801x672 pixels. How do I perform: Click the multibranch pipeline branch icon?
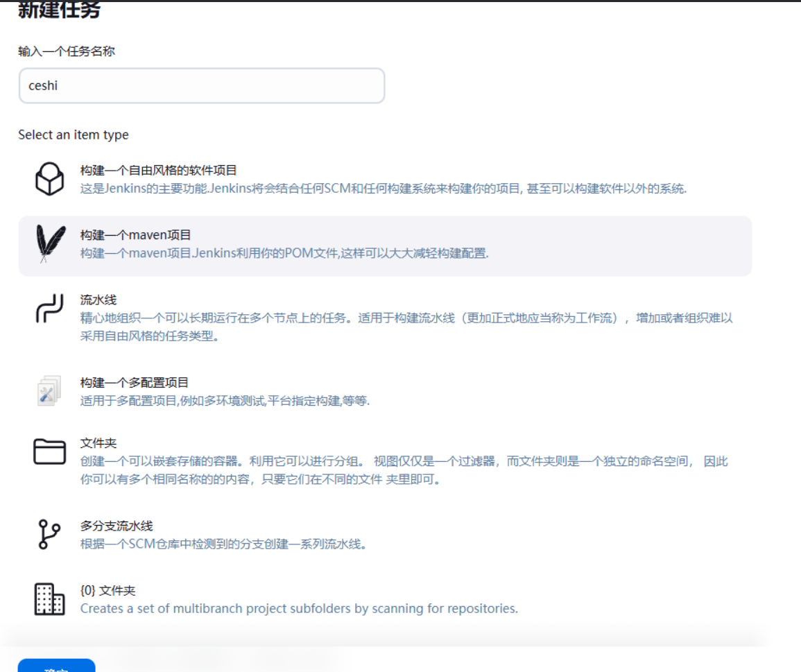point(49,534)
